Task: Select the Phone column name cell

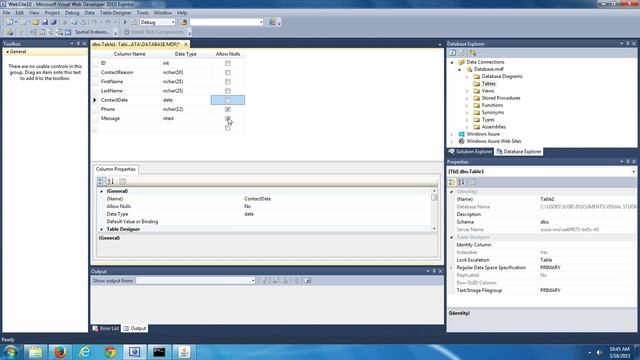Action: [130, 109]
